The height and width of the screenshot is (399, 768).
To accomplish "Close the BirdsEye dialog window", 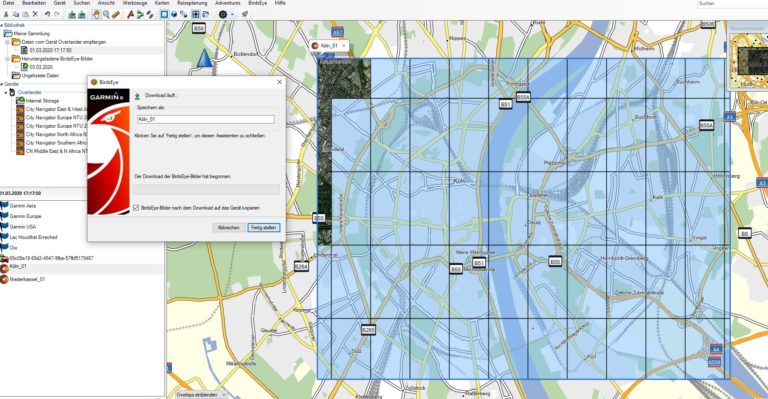I will [279, 82].
